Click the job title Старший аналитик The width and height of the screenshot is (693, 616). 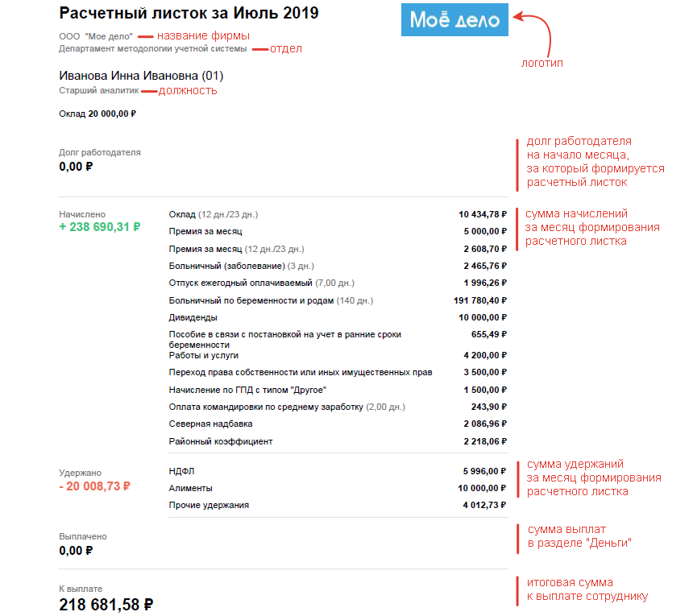[x=99, y=91]
